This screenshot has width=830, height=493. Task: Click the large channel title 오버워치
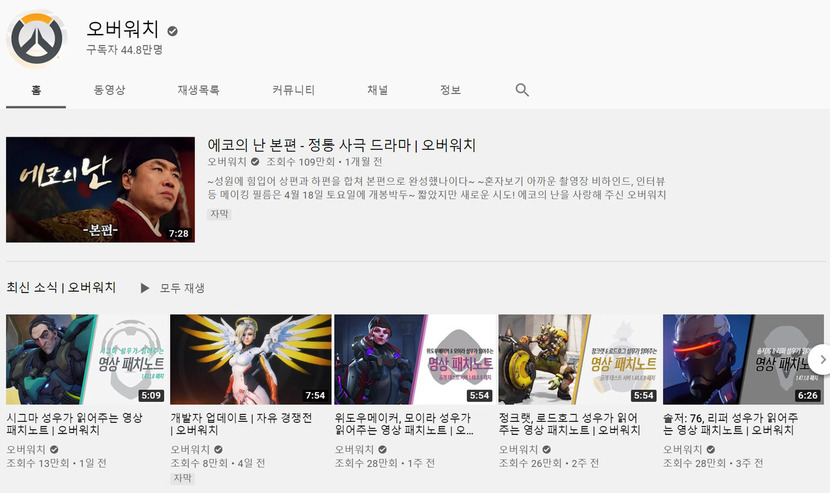click(123, 29)
